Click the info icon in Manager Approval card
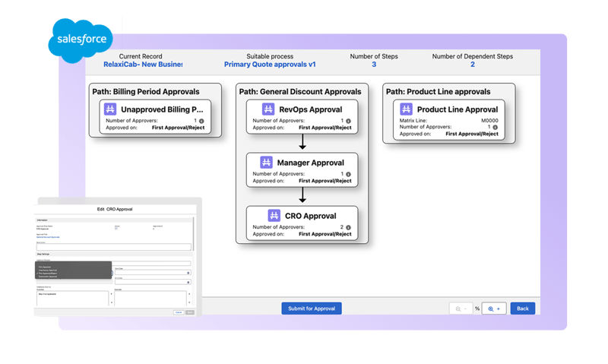Image resolution: width=608 pixels, height=364 pixels. click(348, 174)
